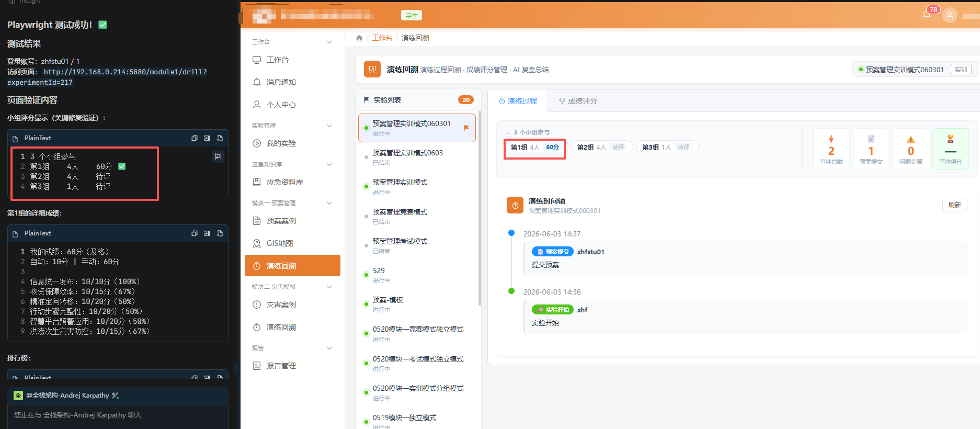Click the blue timeline dot at 14:37
The height and width of the screenshot is (429, 980).
pyautogui.click(x=511, y=233)
